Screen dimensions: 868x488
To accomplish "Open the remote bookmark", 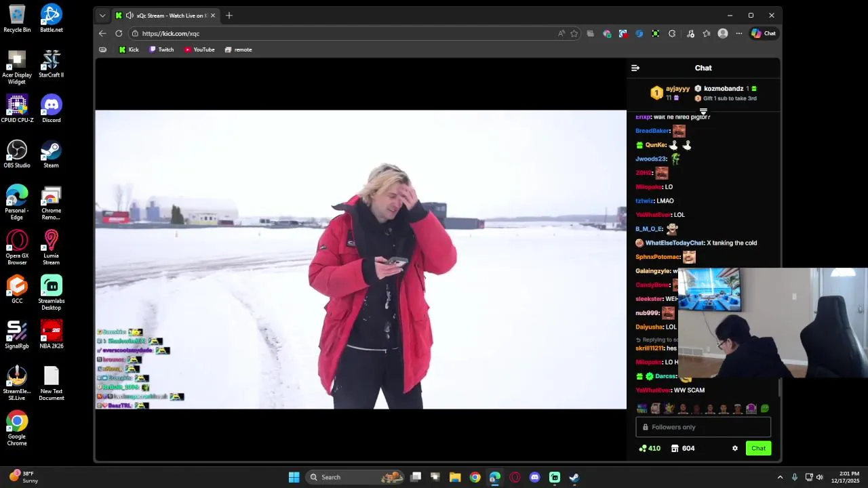I will [x=238, y=49].
